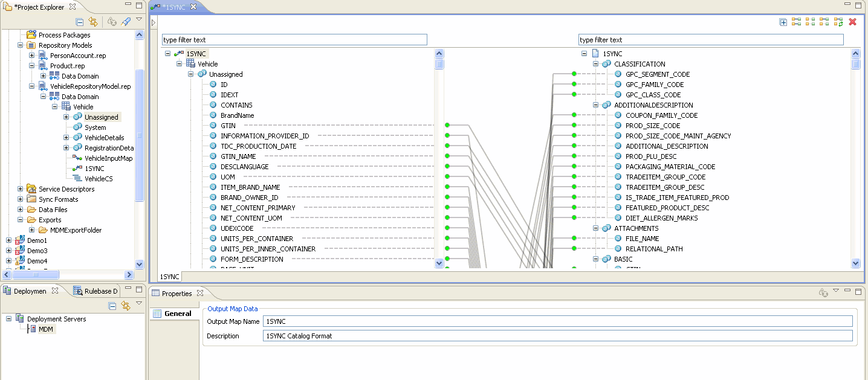This screenshot has height=380, width=868.
Task: Select the MDM deployment server
Action: click(x=45, y=329)
